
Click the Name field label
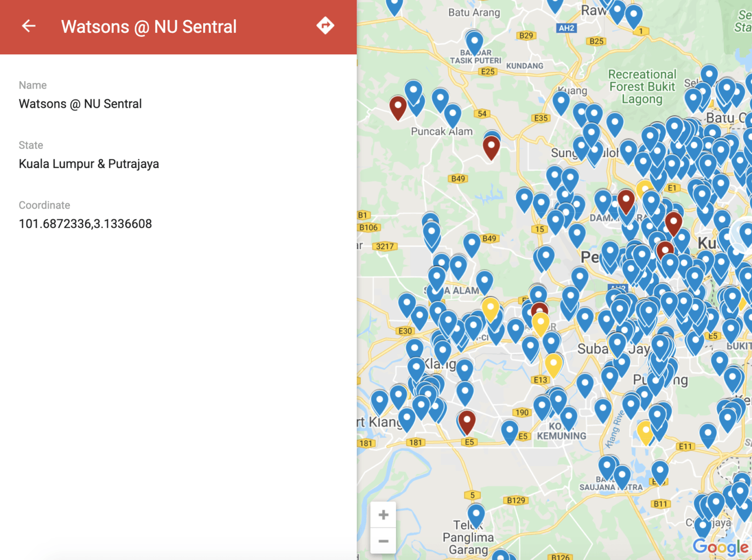coord(33,85)
